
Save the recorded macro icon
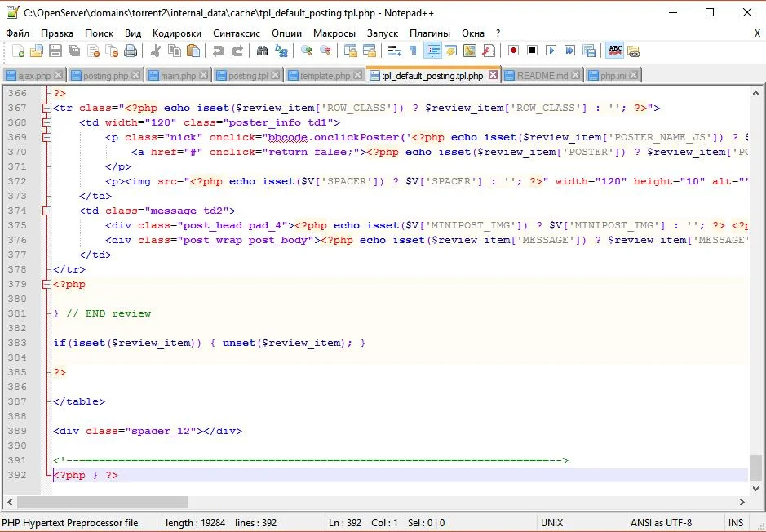(589, 51)
